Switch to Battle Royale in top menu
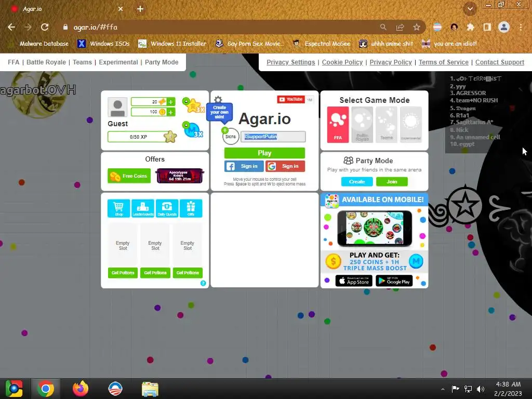This screenshot has height=399, width=532. (x=46, y=62)
